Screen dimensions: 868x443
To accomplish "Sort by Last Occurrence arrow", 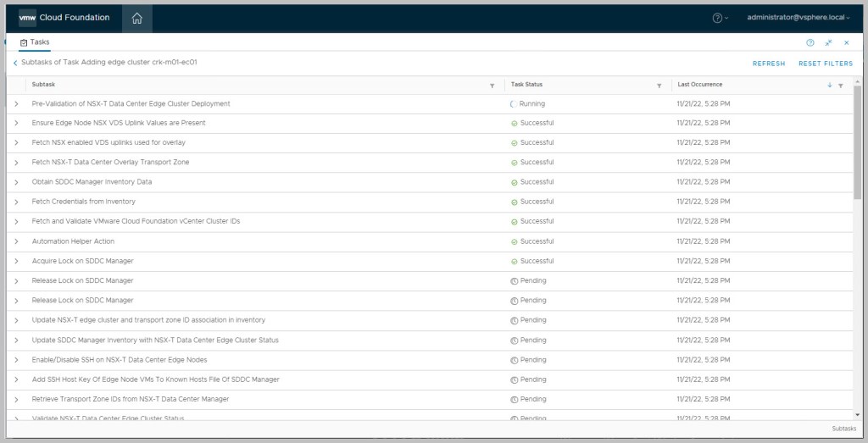I will (x=829, y=86).
